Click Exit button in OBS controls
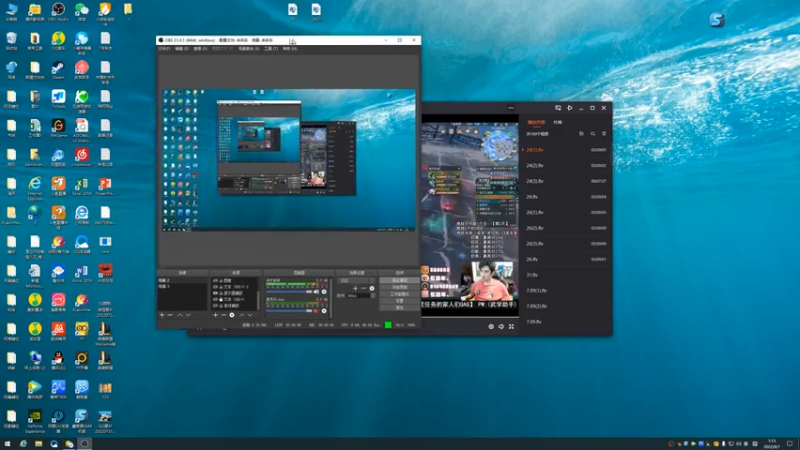The image size is (800, 450). [400, 308]
